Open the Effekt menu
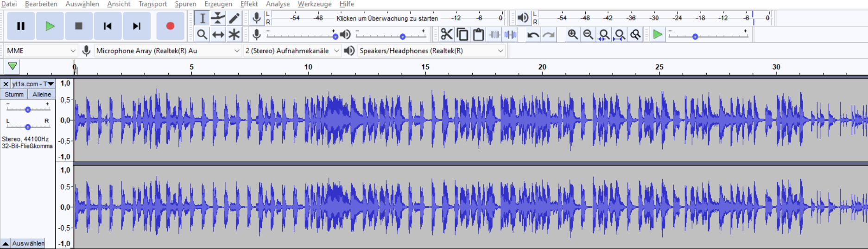This screenshot has height=249, width=868. tap(249, 4)
